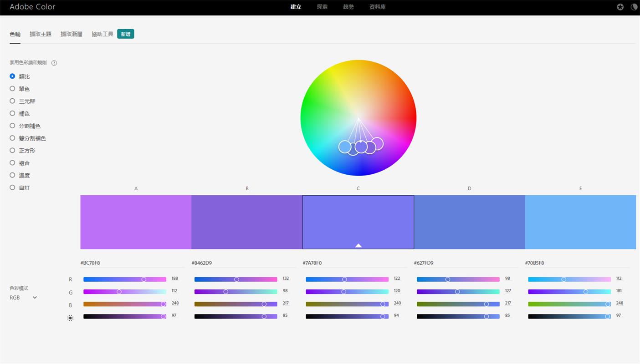Open the 探索 menu in top navigation
This screenshot has width=640, height=364.
[x=322, y=7]
